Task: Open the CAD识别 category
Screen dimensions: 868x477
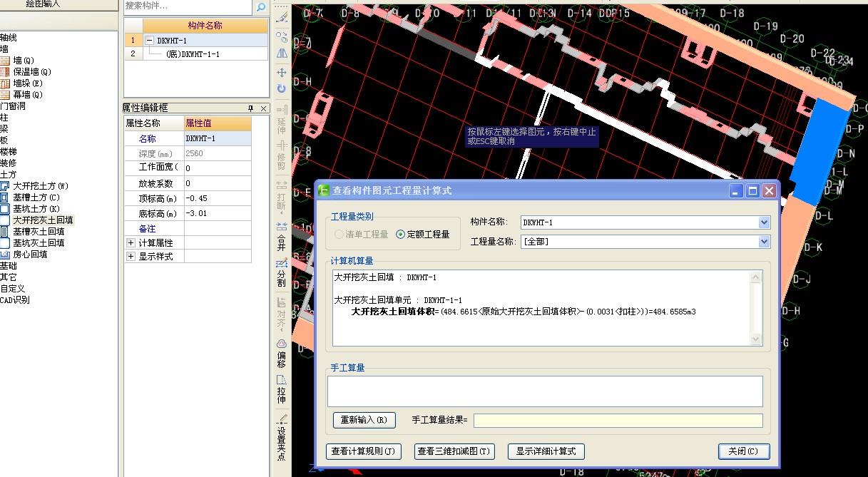Action: (x=15, y=300)
